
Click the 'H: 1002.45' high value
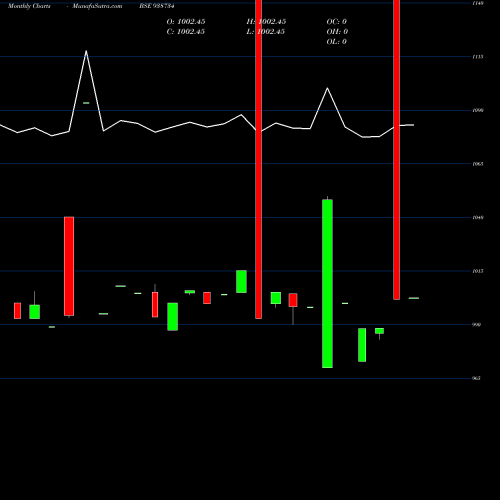coord(266,22)
